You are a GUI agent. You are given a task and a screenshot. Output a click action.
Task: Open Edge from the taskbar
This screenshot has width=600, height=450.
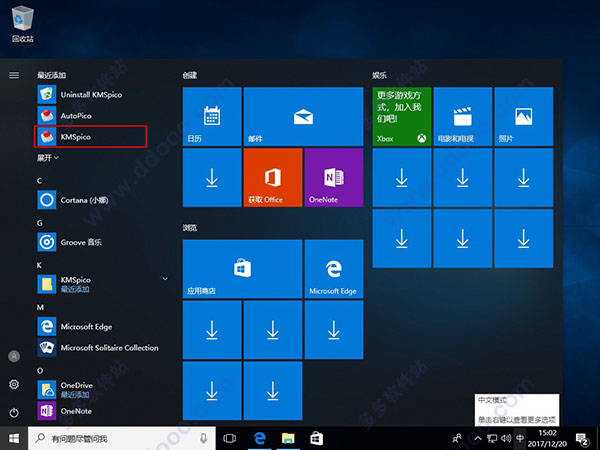(259, 439)
